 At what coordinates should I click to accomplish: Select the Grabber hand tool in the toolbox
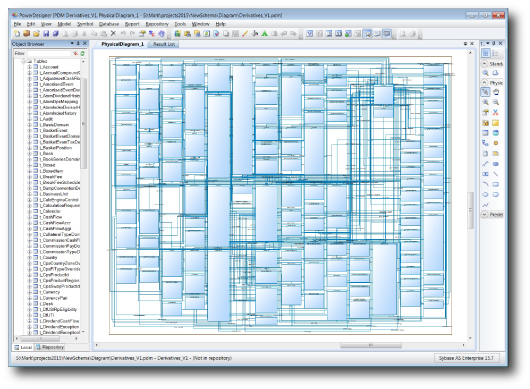click(x=496, y=92)
